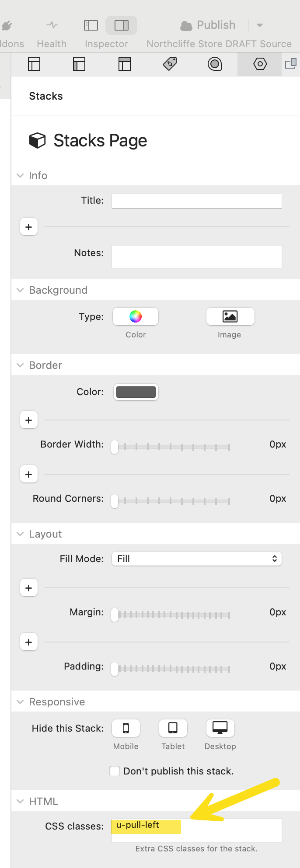Hide this stack on Tablet
Image resolution: width=300 pixels, height=868 pixels.
pos(173,728)
